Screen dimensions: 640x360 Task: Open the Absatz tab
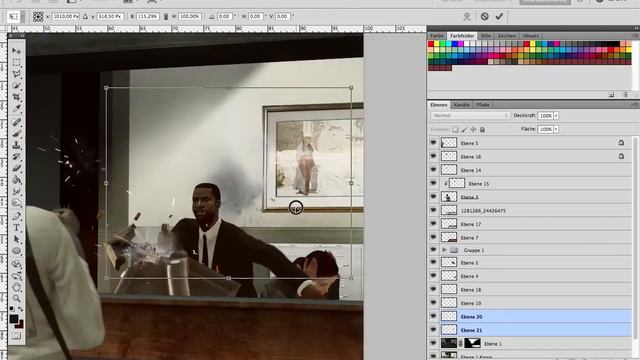tap(531, 36)
